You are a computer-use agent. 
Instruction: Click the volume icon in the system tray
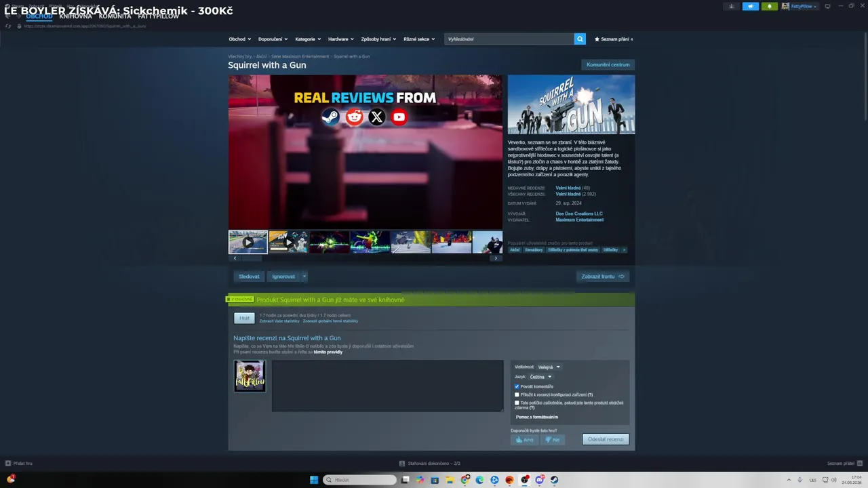(833, 480)
